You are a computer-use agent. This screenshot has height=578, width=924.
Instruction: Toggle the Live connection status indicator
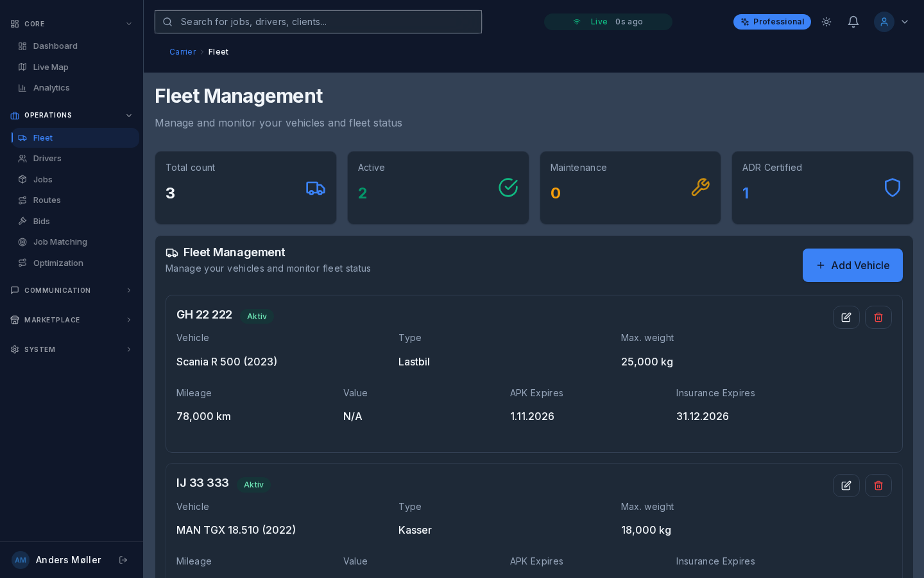(x=607, y=22)
